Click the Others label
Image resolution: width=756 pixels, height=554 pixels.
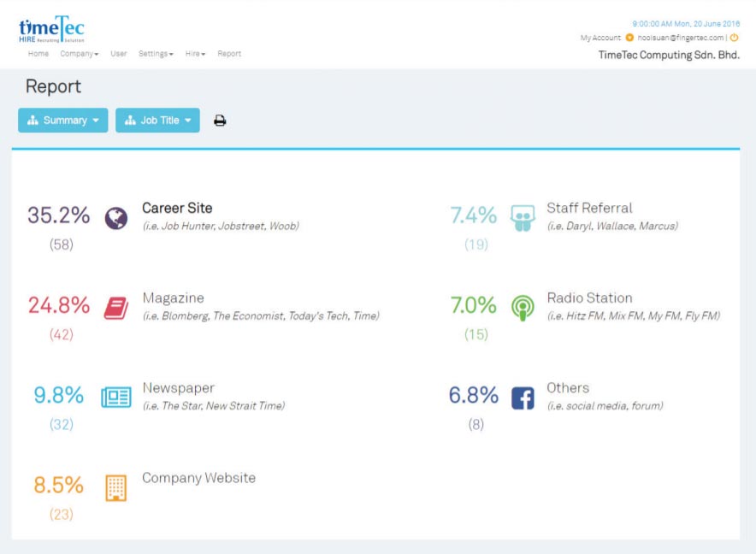(568, 388)
